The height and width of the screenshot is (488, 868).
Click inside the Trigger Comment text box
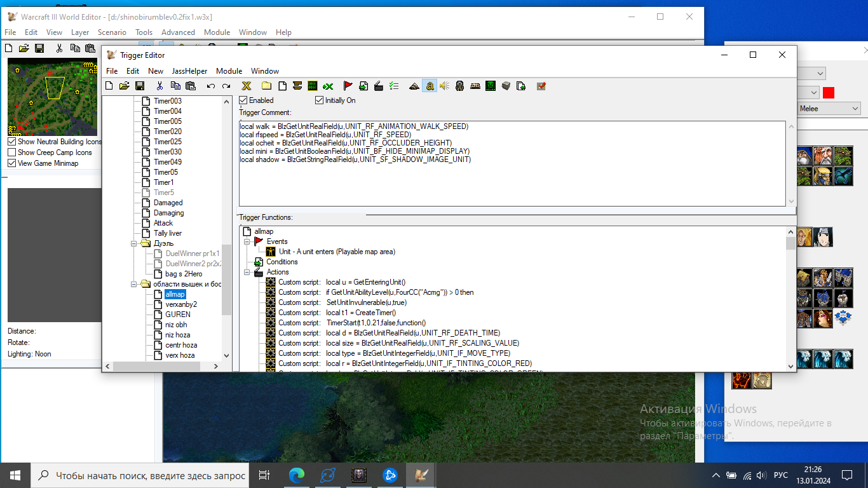coord(512,163)
